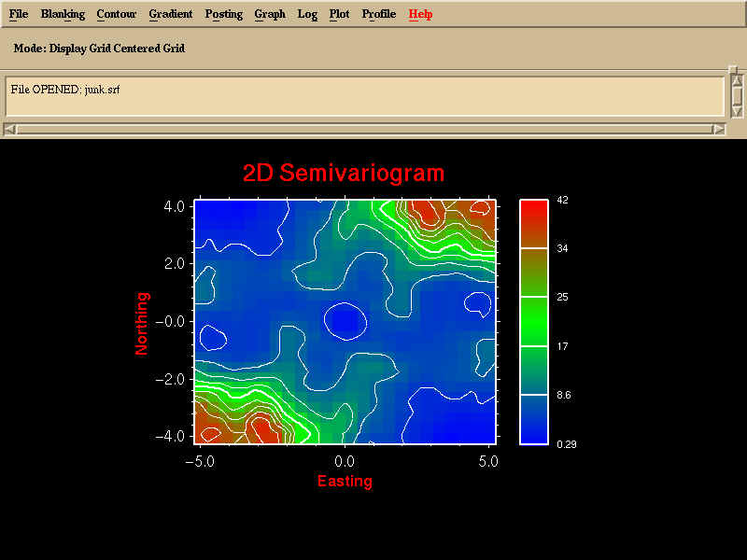
Task: Click the up arrow of the message log's vertical scrollbar
Action: point(737,80)
